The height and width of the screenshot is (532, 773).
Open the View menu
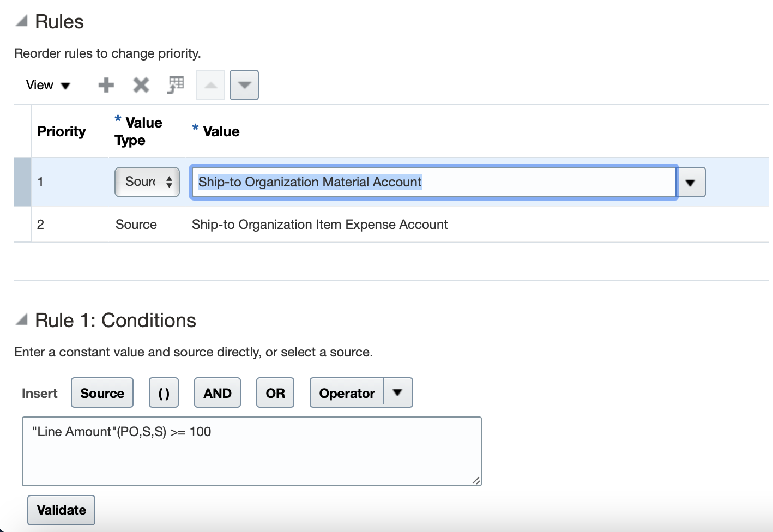(x=48, y=85)
